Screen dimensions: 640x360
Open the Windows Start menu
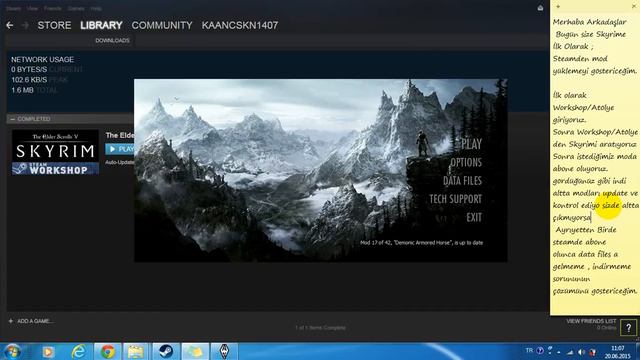coord(12,351)
